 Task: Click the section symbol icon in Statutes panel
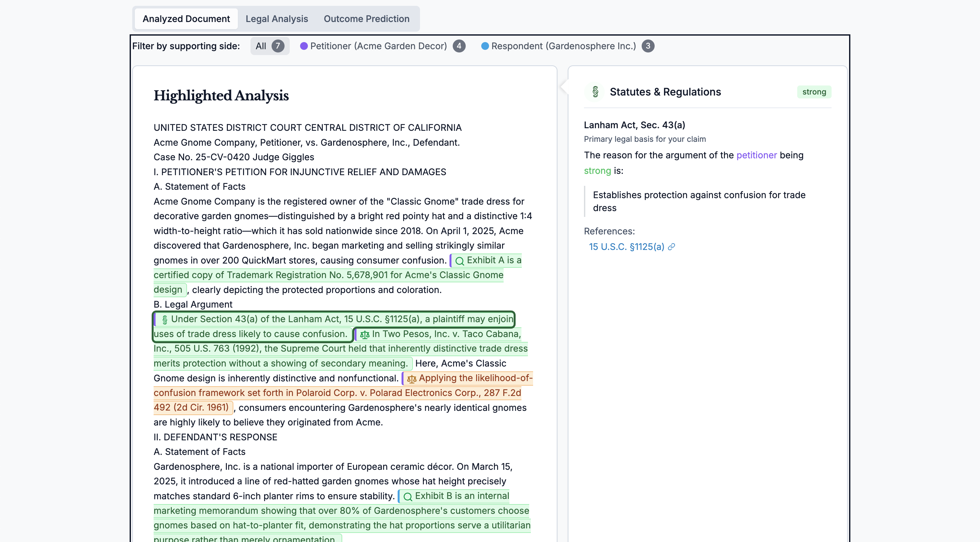(x=595, y=92)
